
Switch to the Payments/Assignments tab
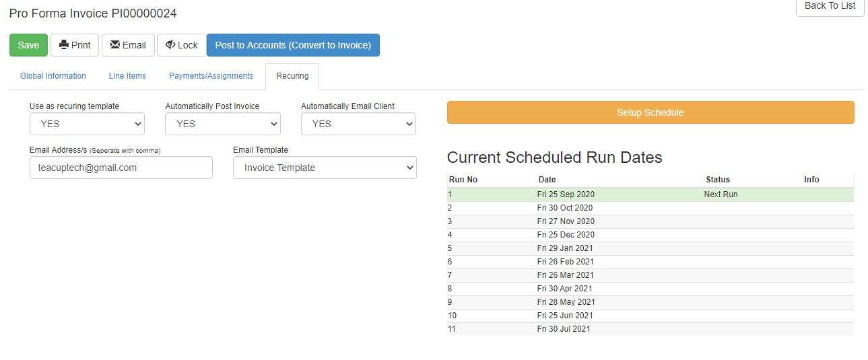coord(211,76)
